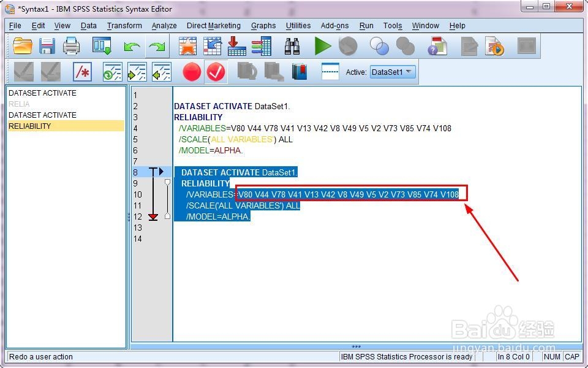Open Find with the binoculars icon
588x368 pixels.
[292, 46]
